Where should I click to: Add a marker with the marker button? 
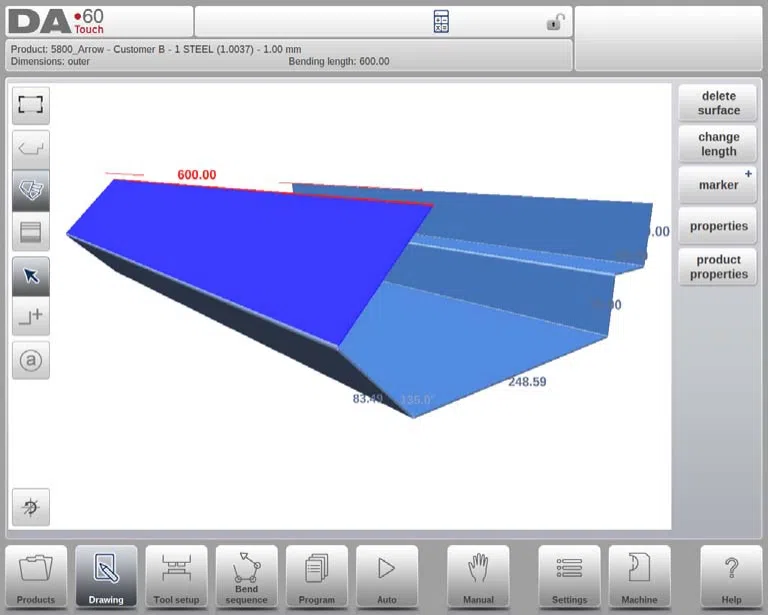(718, 185)
